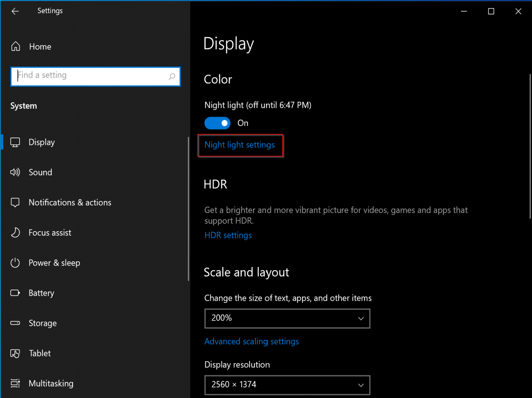Open the Tablet settings icon
This screenshot has width=532, height=398.
tap(15, 353)
